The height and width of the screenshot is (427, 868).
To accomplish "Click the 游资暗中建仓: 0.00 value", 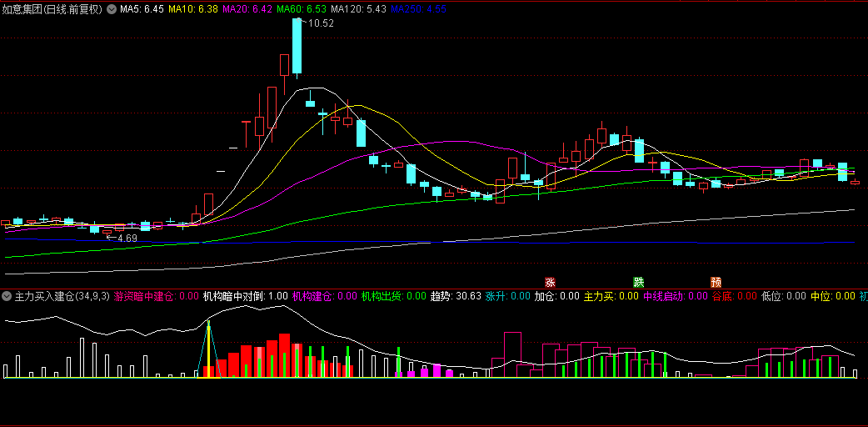I will click(156, 296).
